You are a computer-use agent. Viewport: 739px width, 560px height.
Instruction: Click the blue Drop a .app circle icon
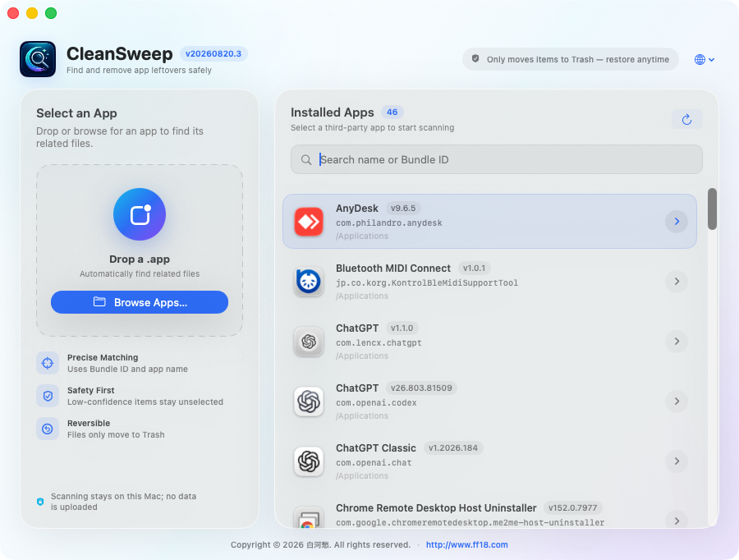tap(140, 214)
